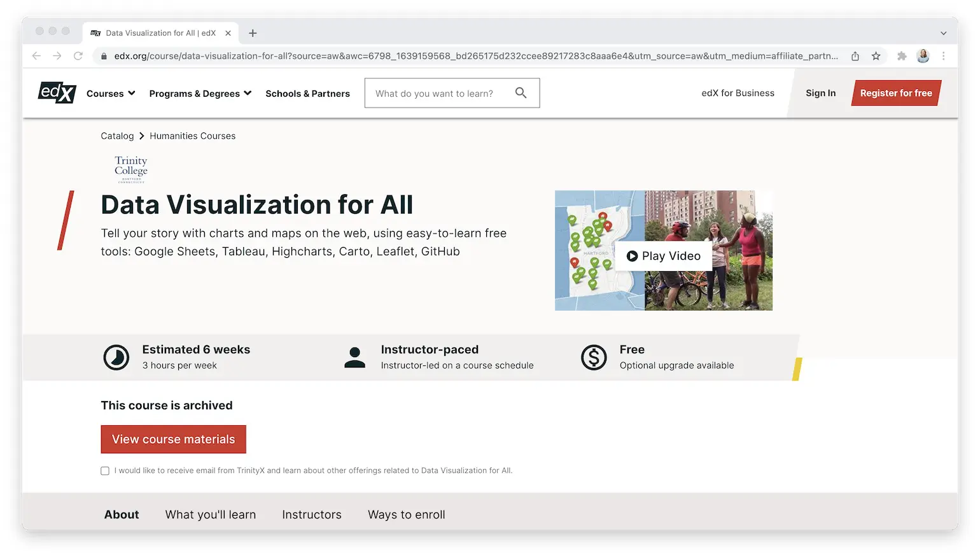Click the View course materials button
Image resolution: width=980 pixels, height=557 pixels.
click(x=173, y=439)
